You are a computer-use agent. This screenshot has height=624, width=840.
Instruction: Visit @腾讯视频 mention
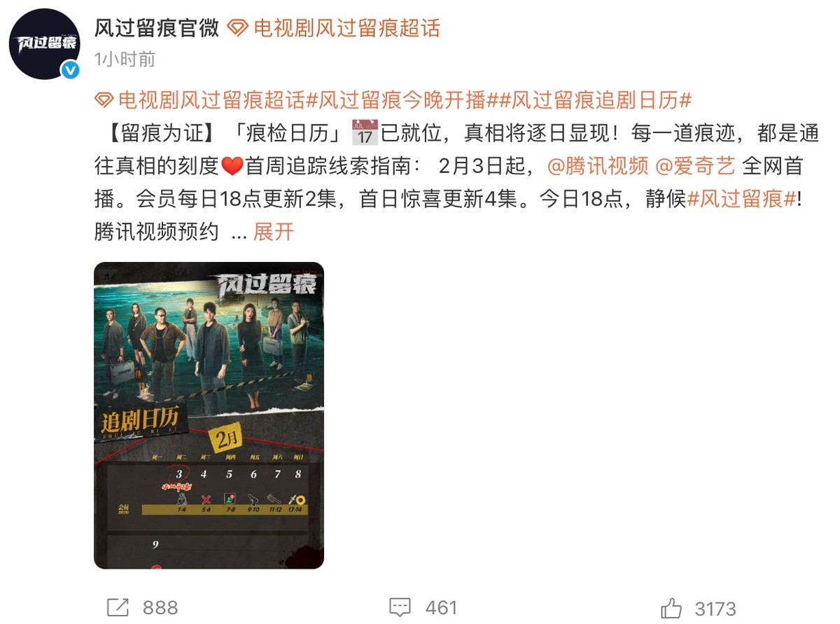(x=597, y=167)
